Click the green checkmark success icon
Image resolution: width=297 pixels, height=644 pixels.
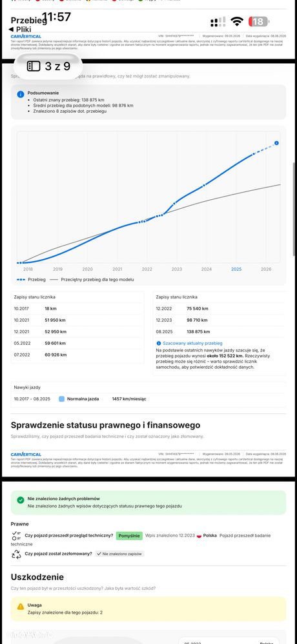tap(21, 500)
